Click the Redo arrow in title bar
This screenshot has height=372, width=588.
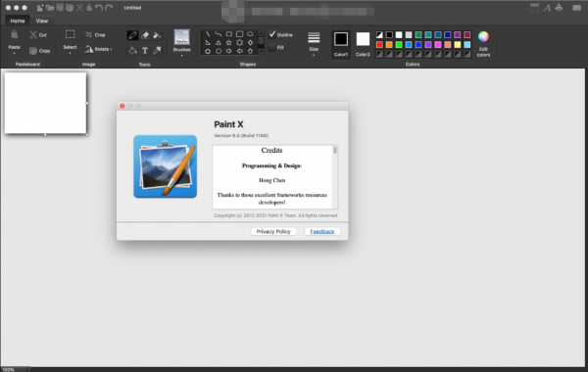(x=109, y=8)
